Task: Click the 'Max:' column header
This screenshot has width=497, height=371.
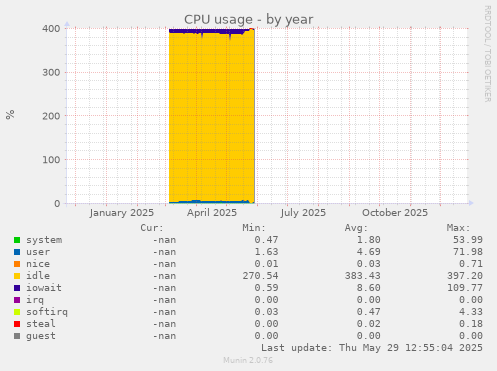Action: tap(458, 228)
